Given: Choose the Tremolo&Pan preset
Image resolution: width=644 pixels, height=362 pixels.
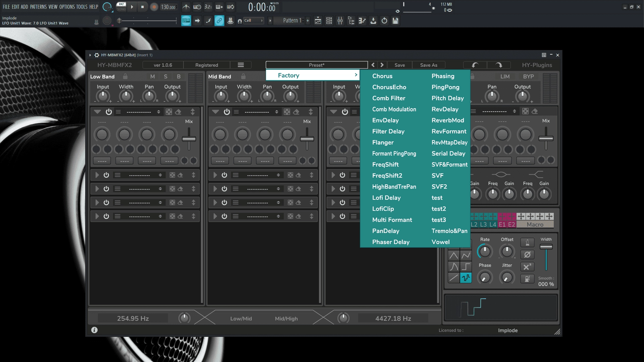Looking at the screenshot, I should (449, 231).
